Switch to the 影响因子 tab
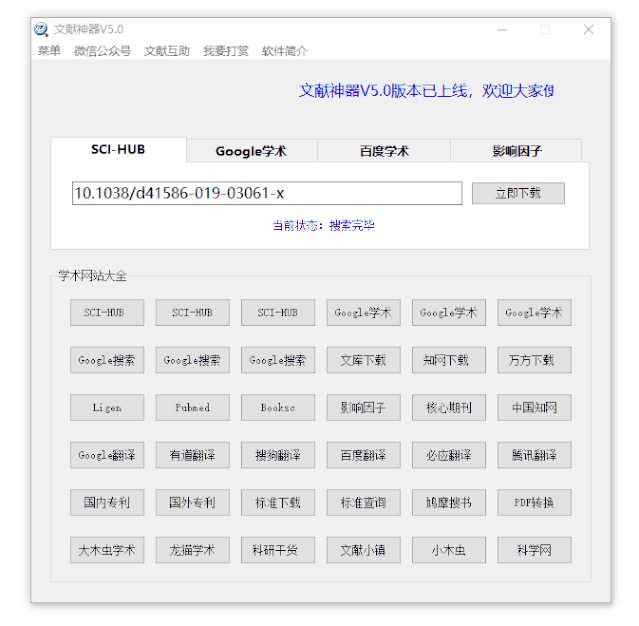The image size is (639, 626). tap(516, 151)
